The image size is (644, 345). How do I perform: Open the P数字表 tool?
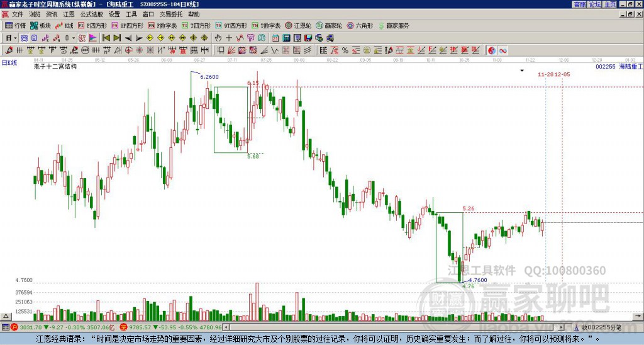point(162,25)
